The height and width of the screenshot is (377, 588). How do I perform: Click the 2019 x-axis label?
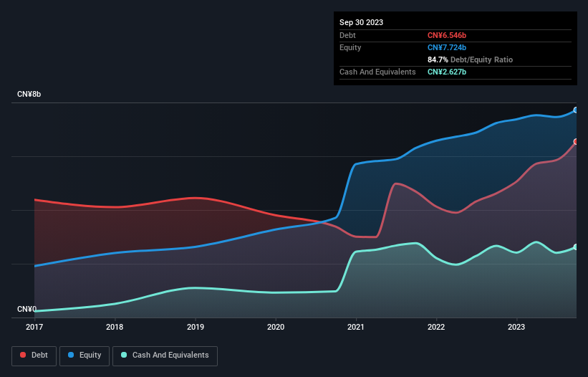coord(196,327)
